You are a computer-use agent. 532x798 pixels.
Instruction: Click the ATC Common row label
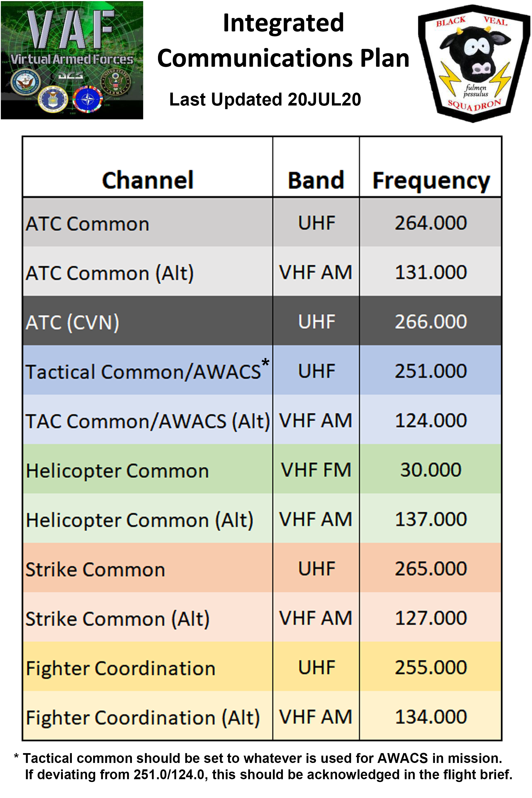click(x=88, y=224)
